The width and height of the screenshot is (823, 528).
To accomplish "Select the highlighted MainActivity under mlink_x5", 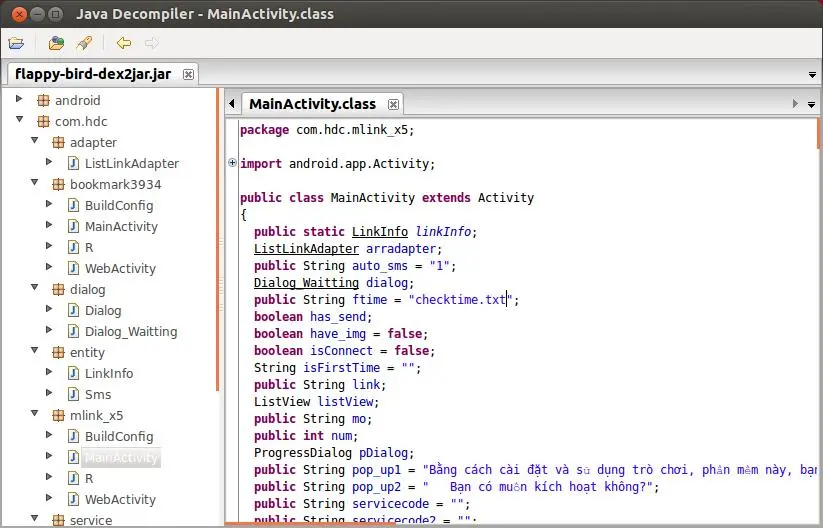I will click(121, 458).
